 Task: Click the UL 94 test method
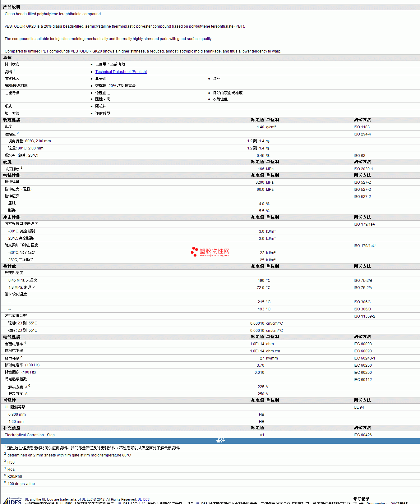359,407
